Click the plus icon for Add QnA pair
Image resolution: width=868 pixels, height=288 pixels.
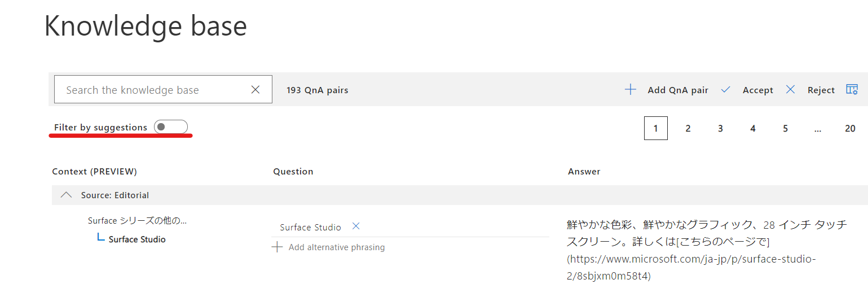pyautogui.click(x=631, y=90)
